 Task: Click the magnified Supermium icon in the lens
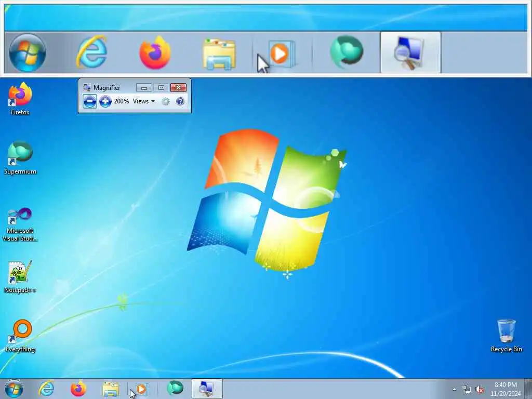[x=347, y=52]
